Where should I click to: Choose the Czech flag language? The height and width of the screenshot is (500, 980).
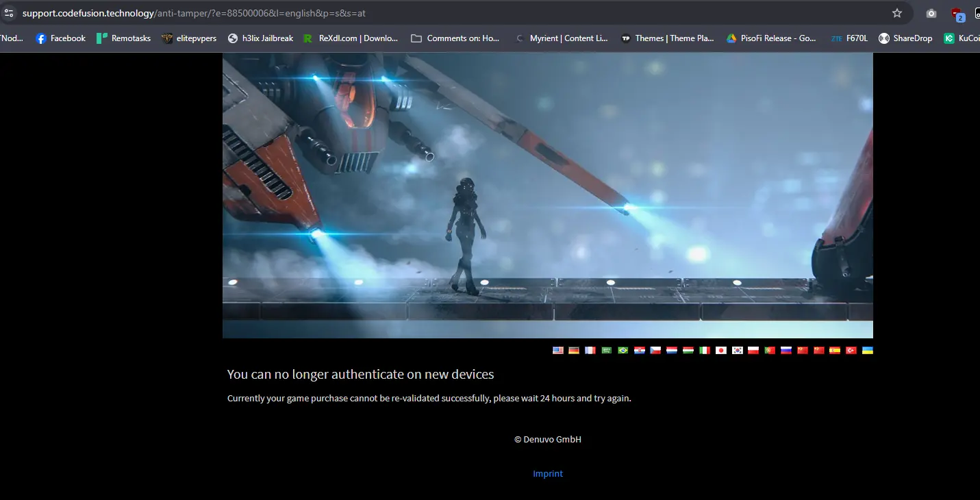tap(656, 350)
